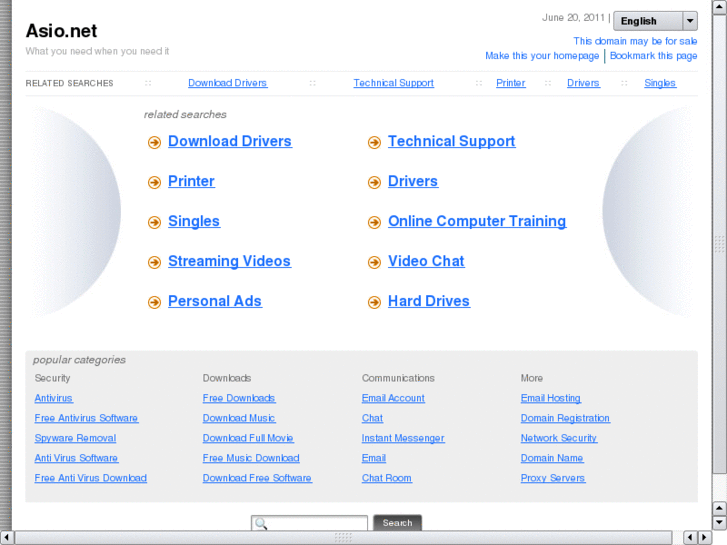
Task: Click the arrow icon beside Streaming Videos
Action: pyautogui.click(x=154, y=262)
